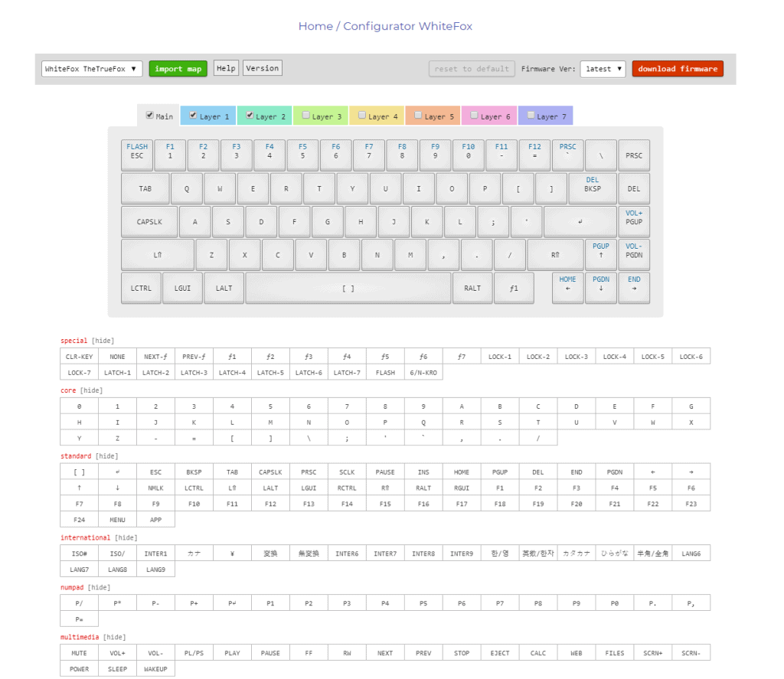Uncheck the Layer 1 checkbox
784x679 pixels.
pyautogui.click(x=193, y=115)
